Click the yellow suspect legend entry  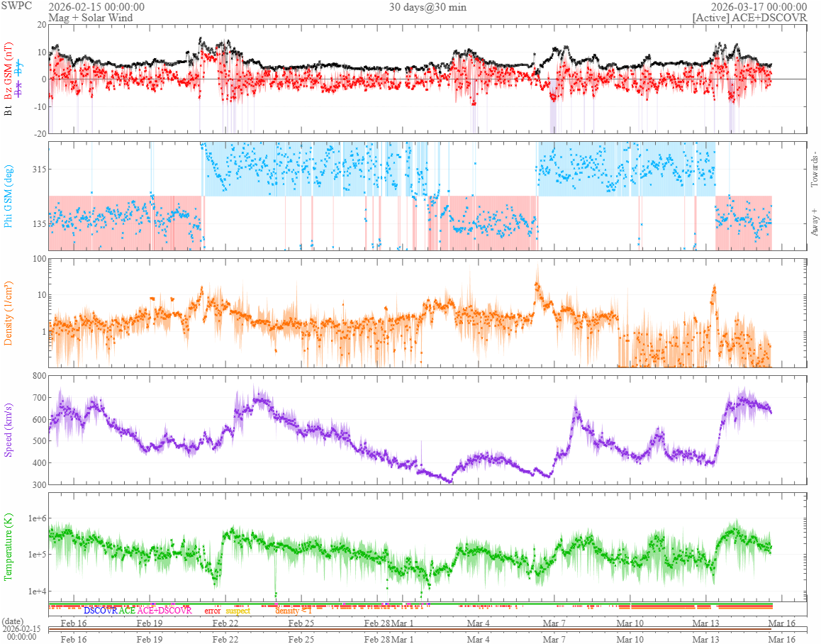click(238, 610)
